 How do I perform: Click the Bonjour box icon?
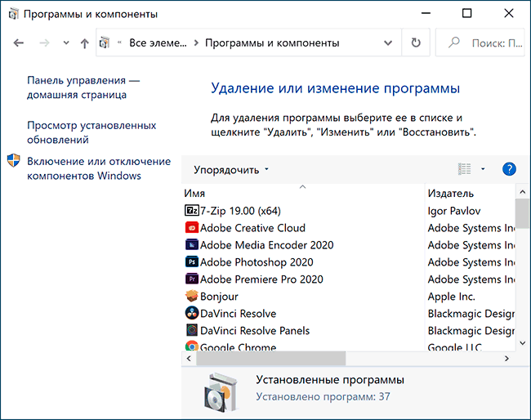tap(192, 296)
